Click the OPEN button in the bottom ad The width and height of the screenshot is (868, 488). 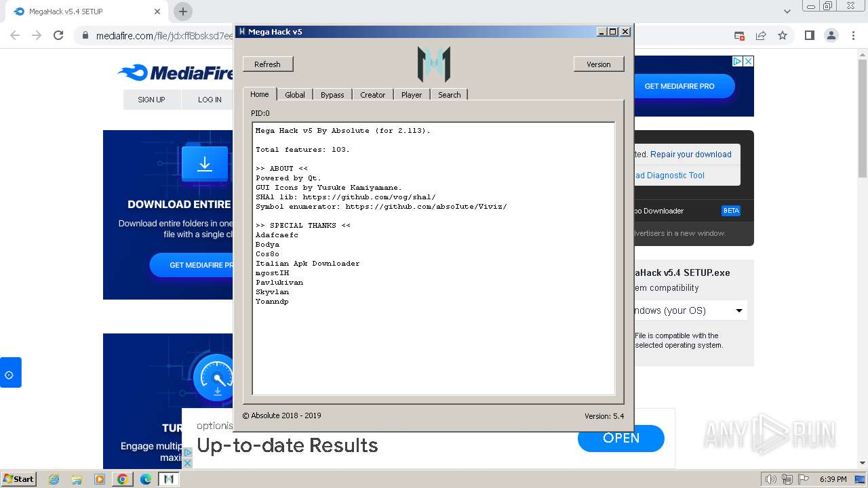click(x=621, y=439)
